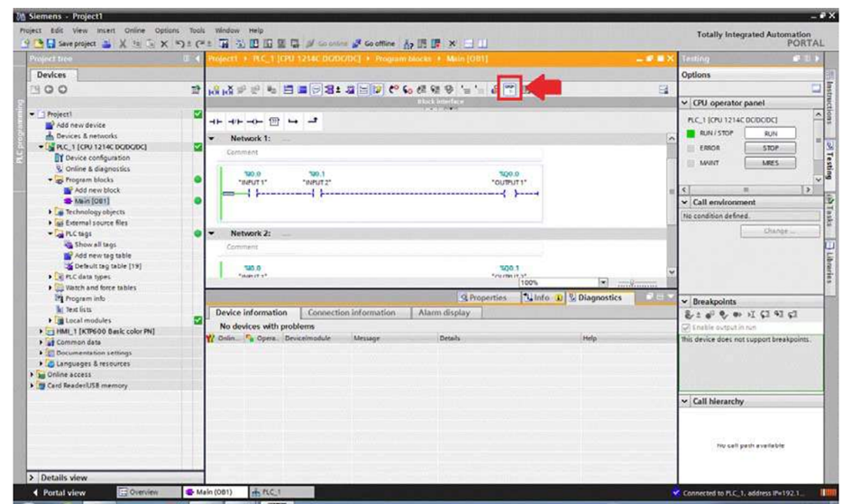
Task: Click the Delete X icon after paste
Action: (164, 43)
